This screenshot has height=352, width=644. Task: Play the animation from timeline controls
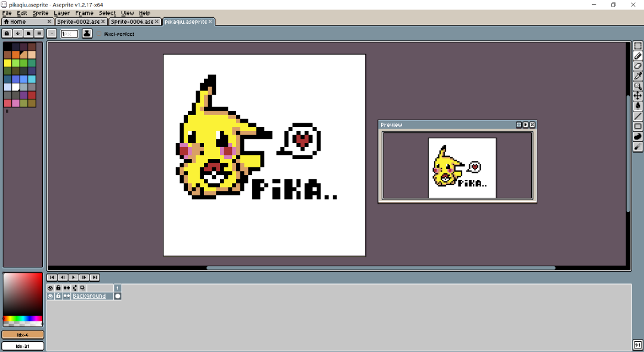[x=73, y=278]
